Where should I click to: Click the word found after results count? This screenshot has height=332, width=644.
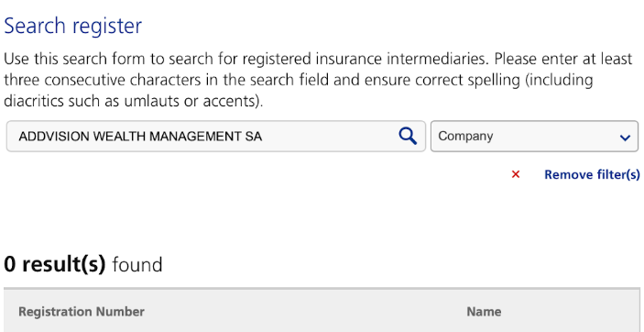coord(137,264)
